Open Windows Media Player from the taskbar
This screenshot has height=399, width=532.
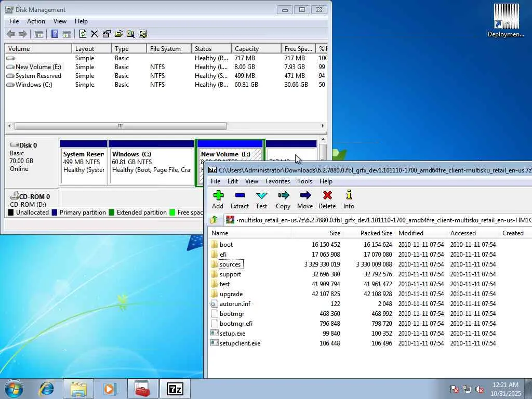[x=110, y=389]
